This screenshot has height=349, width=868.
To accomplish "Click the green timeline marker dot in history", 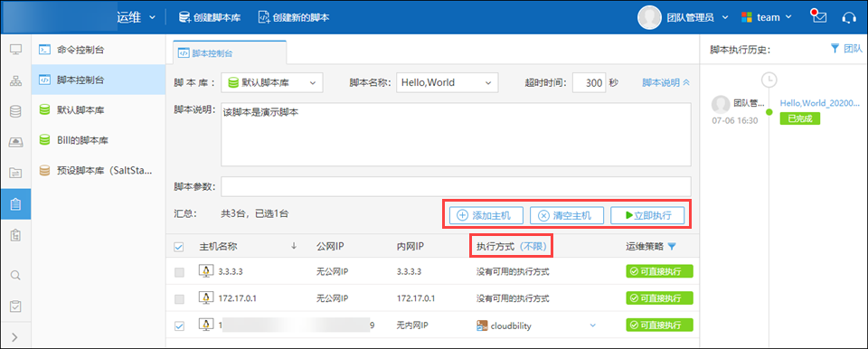I will [769, 112].
